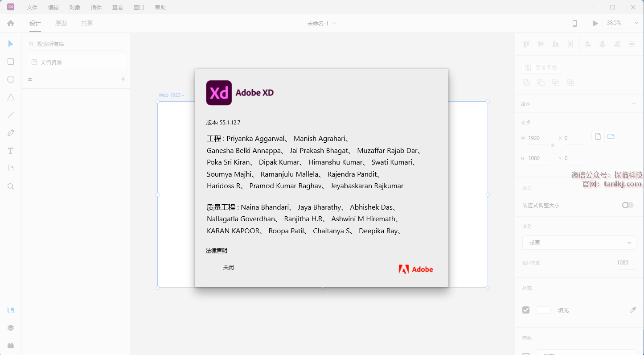The width and height of the screenshot is (644, 355).
Task: Open the 法律声明 link
Action: (217, 251)
